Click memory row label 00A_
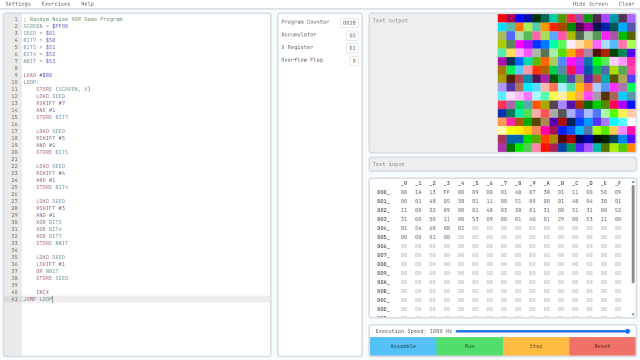640x360 pixels. pyautogui.click(x=383, y=282)
